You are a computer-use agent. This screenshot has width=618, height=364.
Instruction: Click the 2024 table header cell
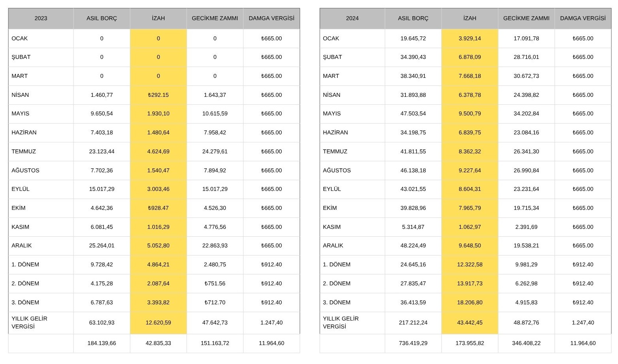coord(352,18)
